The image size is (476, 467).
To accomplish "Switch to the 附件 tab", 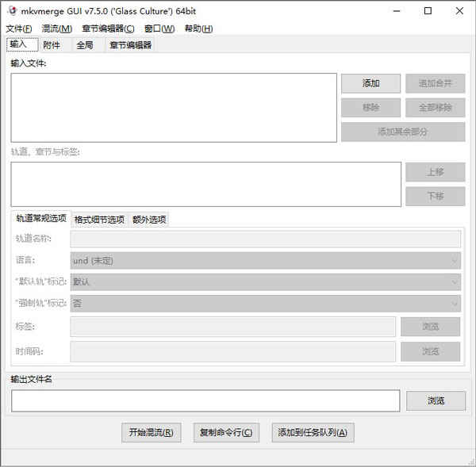I will [55, 45].
